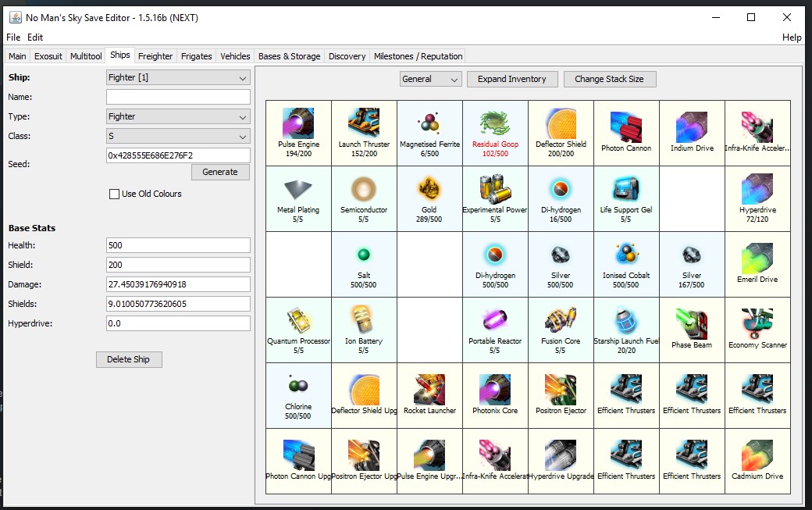The height and width of the screenshot is (510, 812).
Task: Click the Generate seed button
Action: (220, 172)
